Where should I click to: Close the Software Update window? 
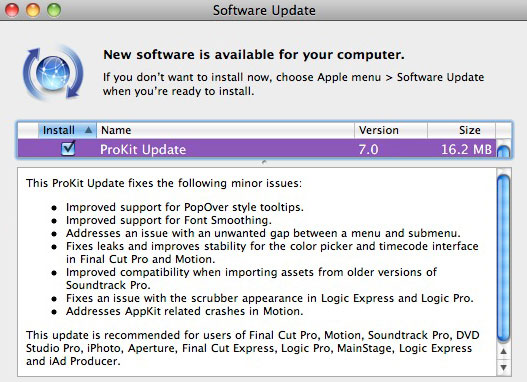[x=12, y=10]
